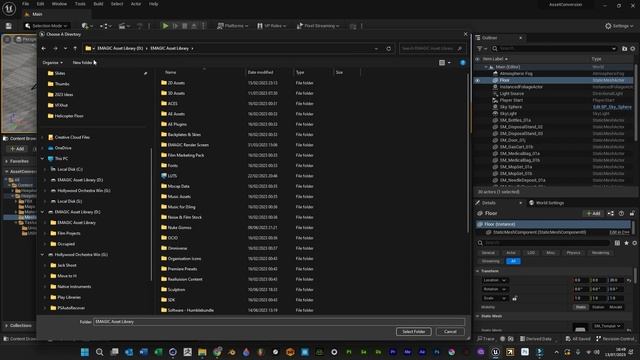Click the Unreal Engine logo icon

click(9, 8)
